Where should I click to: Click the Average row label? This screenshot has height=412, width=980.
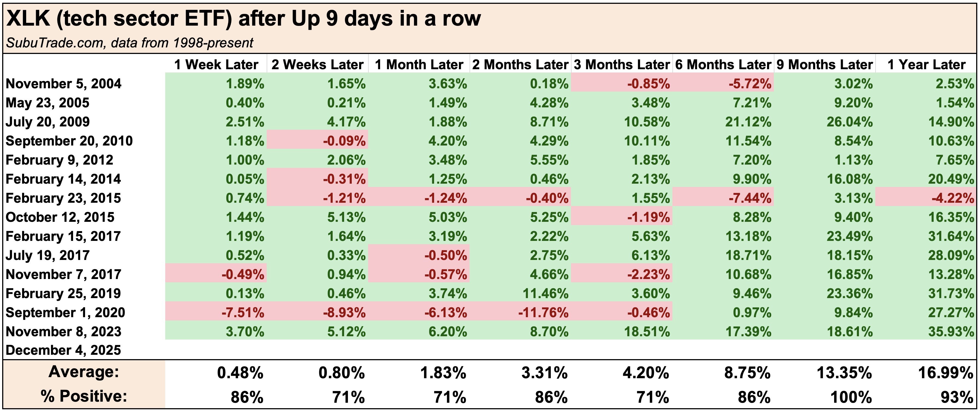tap(84, 372)
